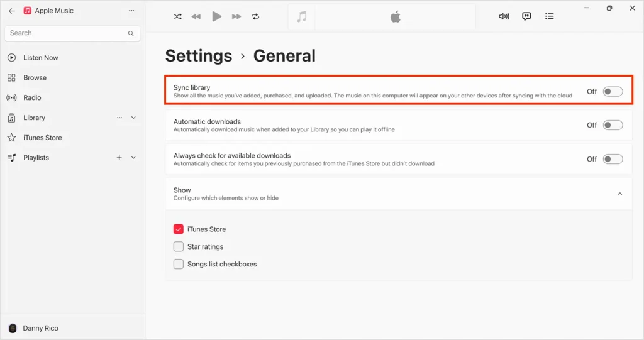Expand the Playlists section chevron
Viewport: 644px width, 340px height.
click(x=133, y=157)
